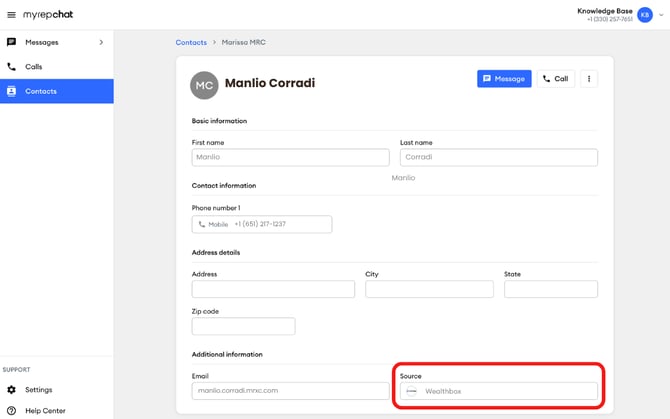Open Messages in the sidebar

[x=56, y=42]
